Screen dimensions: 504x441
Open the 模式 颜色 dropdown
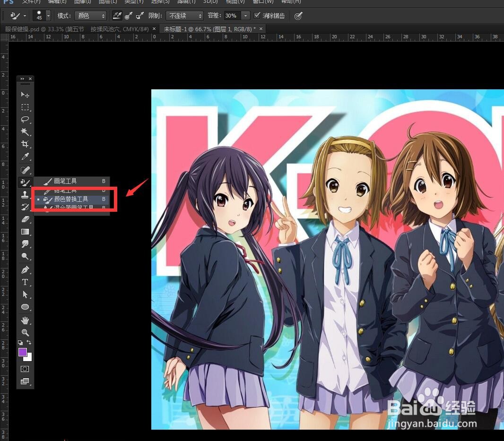(90, 16)
